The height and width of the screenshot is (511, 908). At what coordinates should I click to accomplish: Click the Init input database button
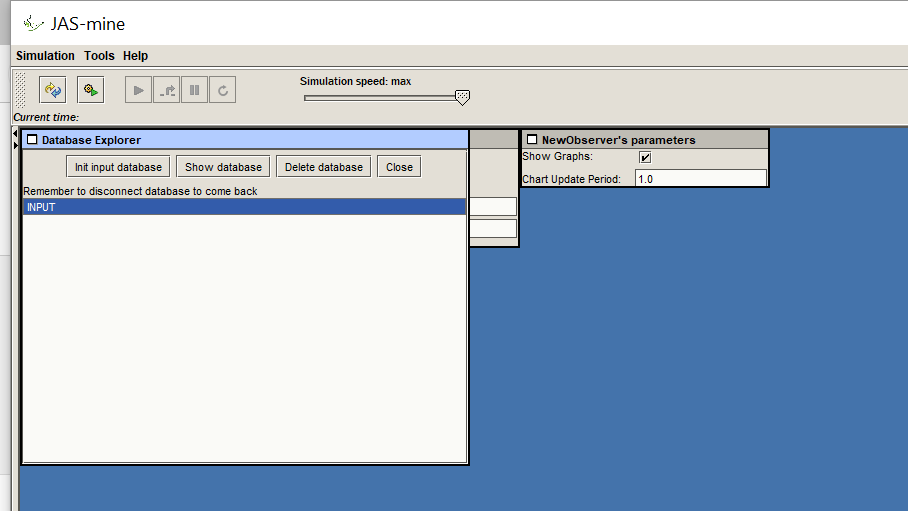(x=118, y=167)
